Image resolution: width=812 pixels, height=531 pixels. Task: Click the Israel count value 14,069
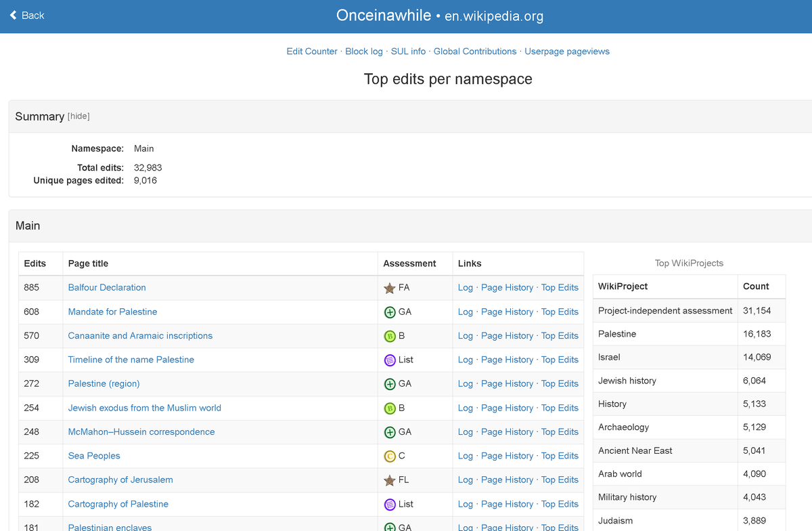(757, 357)
